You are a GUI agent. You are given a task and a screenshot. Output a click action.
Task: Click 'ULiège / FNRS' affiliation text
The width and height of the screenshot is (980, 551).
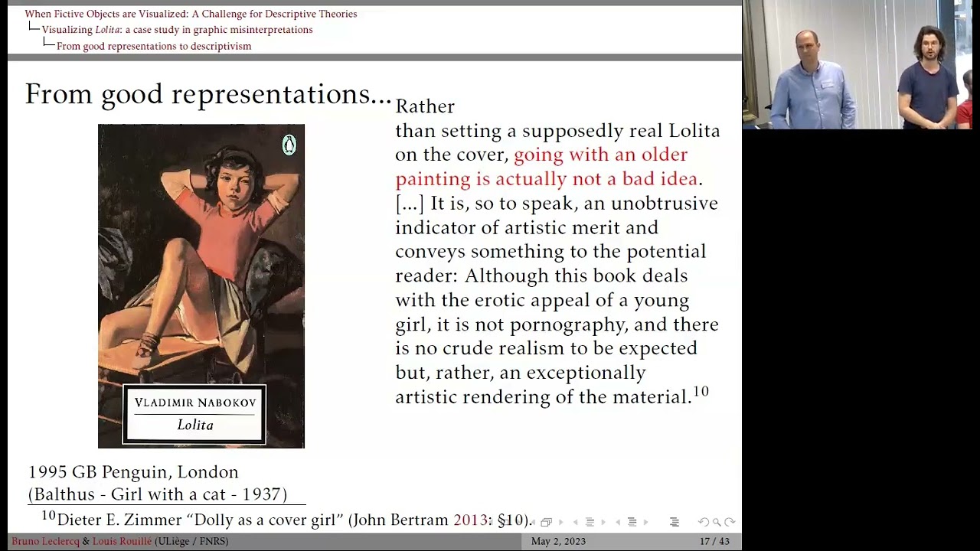pos(191,541)
